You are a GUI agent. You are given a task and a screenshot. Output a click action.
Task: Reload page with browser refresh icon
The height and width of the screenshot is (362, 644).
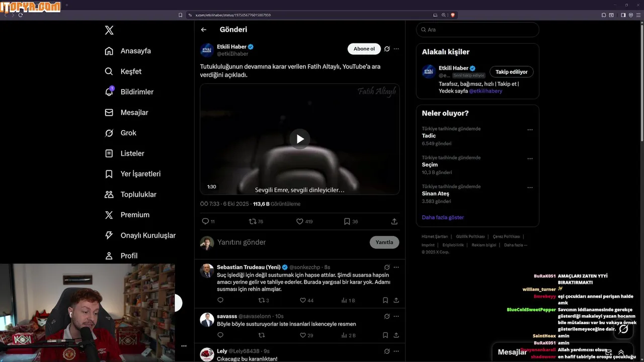(x=20, y=15)
